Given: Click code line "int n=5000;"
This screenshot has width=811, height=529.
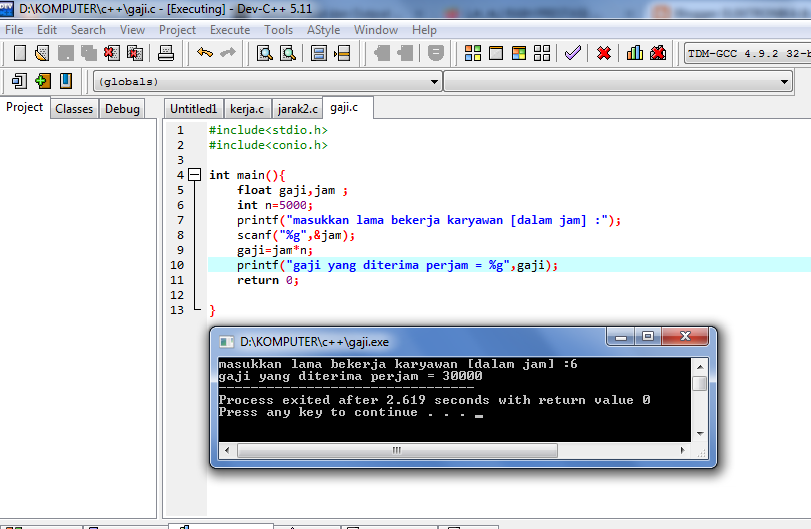Looking at the screenshot, I should pyautogui.click(x=275, y=205).
